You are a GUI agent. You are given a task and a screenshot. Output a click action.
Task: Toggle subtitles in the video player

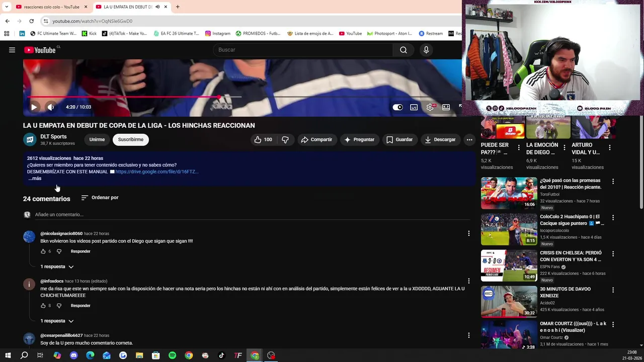[x=414, y=107]
